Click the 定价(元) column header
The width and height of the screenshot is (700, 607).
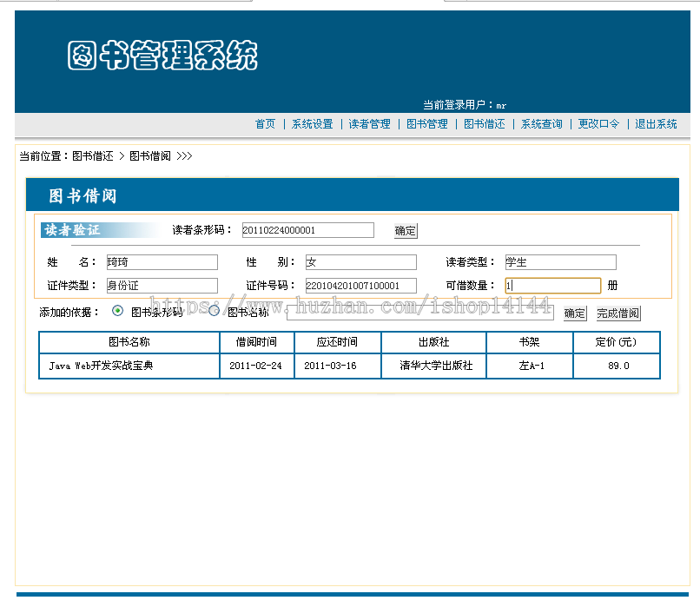(x=616, y=342)
